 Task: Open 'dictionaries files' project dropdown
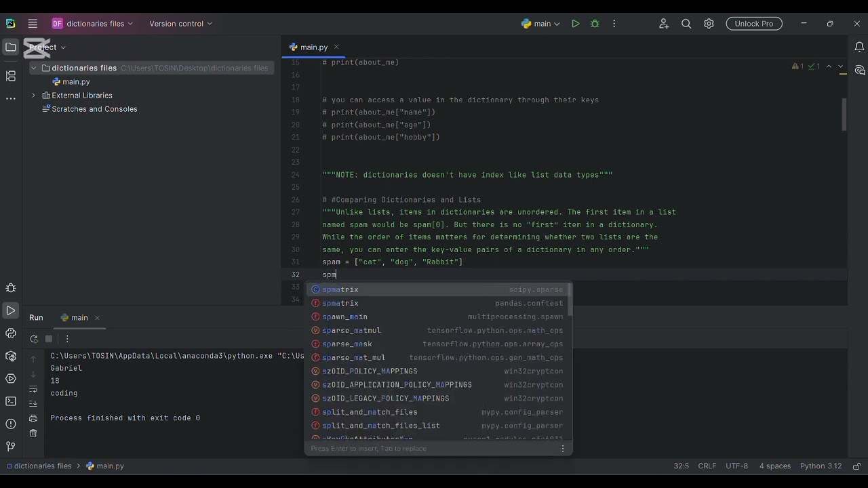click(x=92, y=24)
